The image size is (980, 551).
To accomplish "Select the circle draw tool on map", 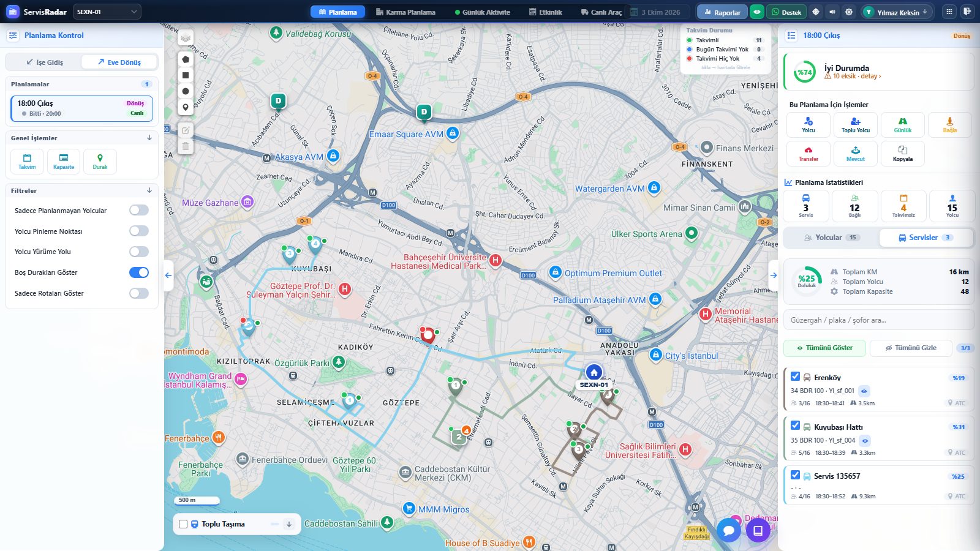I will click(186, 91).
